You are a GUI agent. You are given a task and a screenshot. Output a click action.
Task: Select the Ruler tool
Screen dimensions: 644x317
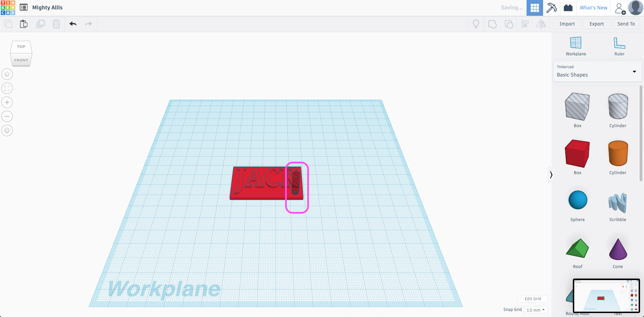619,46
